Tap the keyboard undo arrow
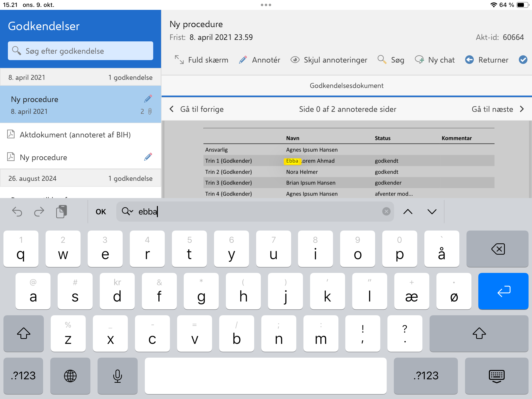 tap(17, 212)
